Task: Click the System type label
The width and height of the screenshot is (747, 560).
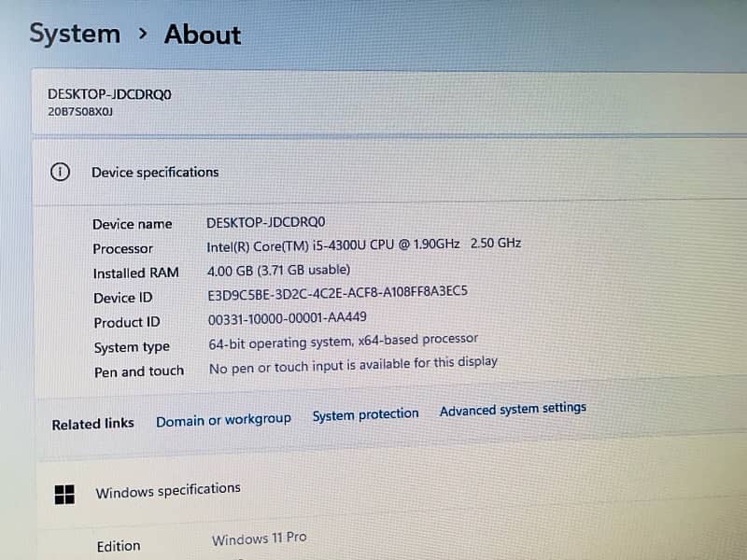Action: pyautogui.click(x=132, y=347)
